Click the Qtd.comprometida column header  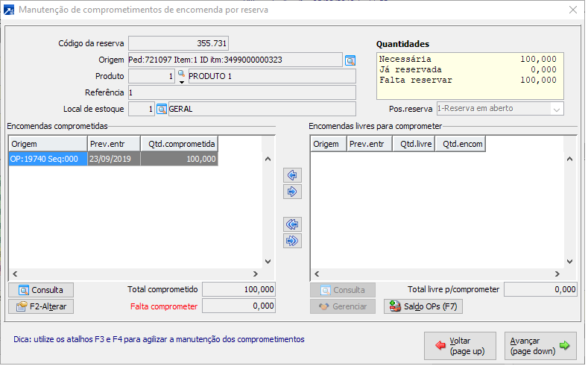click(180, 144)
